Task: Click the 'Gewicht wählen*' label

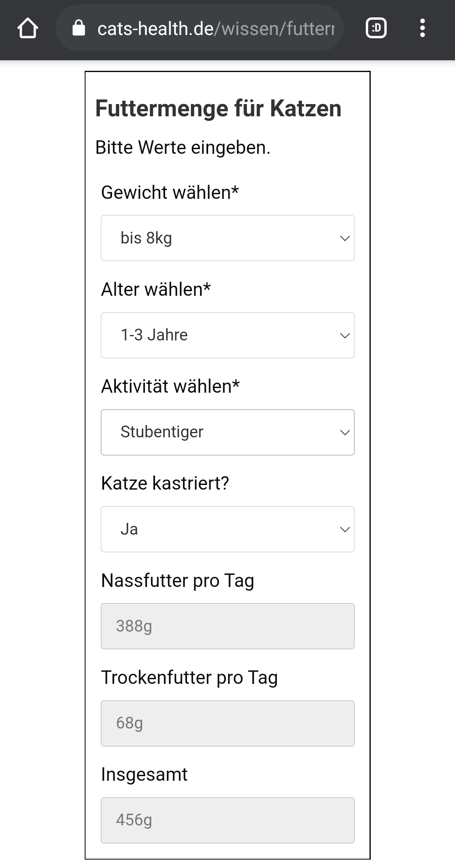Action: pyautogui.click(x=170, y=193)
